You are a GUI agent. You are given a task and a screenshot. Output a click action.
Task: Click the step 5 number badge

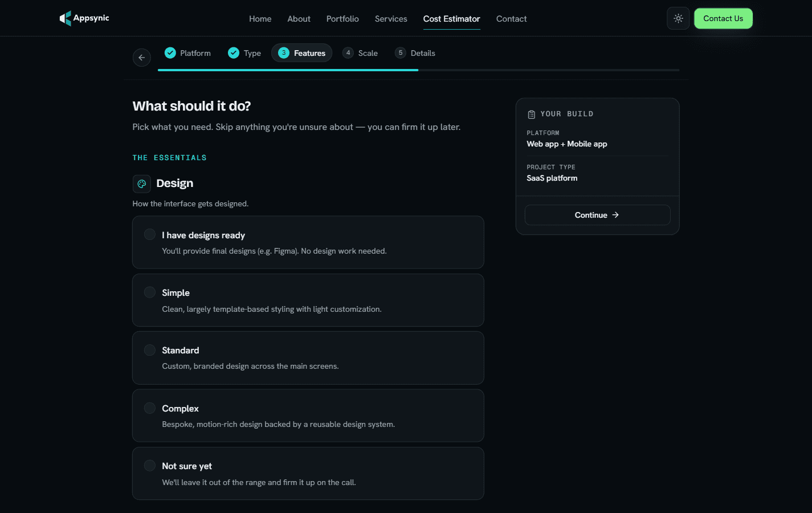pos(401,53)
